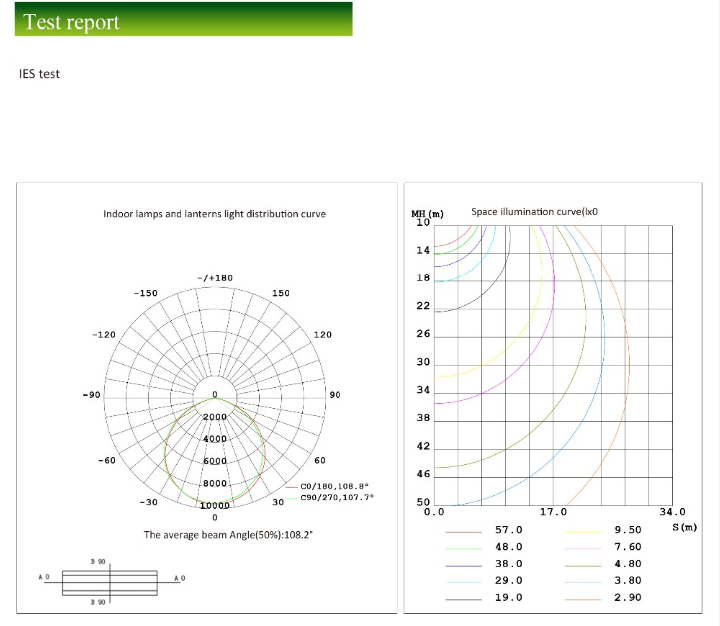Viewport: 720px width, 626px height.
Task: Click the 8000 candela ring label
Action: click(x=215, y=483)
